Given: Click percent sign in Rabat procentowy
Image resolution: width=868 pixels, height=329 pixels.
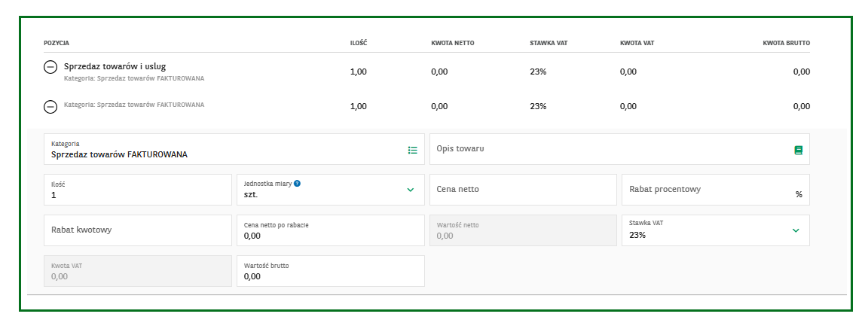Looking at the screenshot, I should tap(799, 195).
